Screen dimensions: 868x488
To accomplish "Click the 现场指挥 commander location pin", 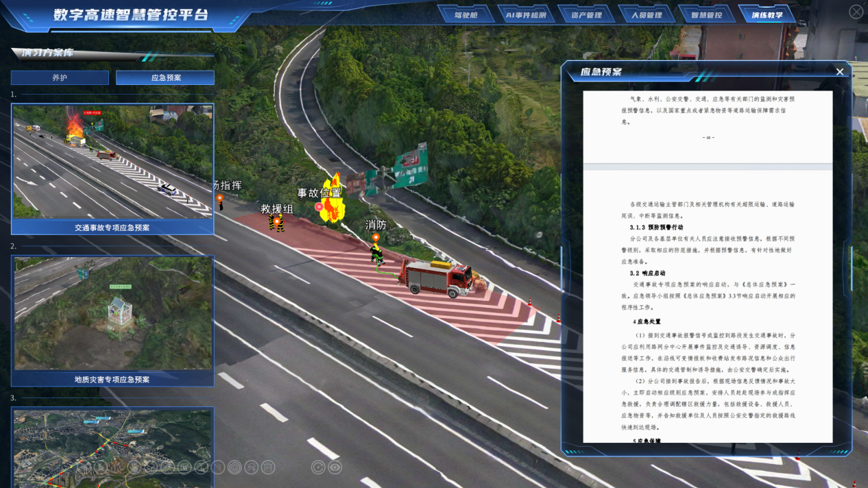I will pyautogui.click(x=220, y=199).
